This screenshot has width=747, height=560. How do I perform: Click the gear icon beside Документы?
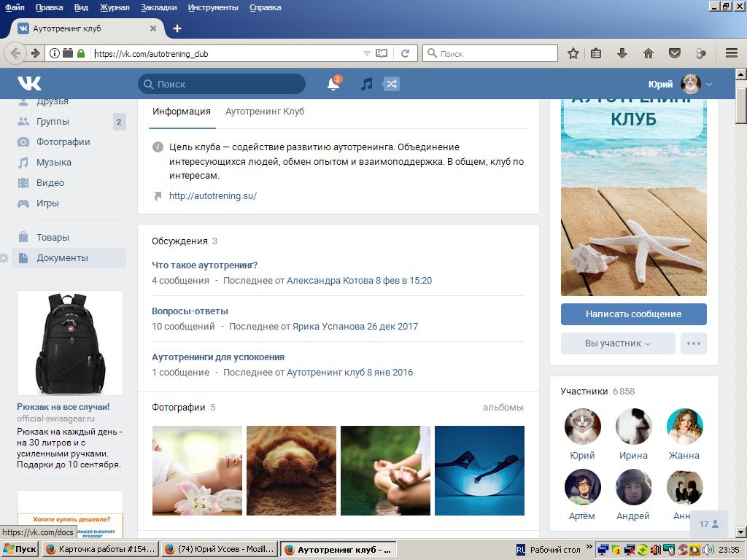[4, 258]
